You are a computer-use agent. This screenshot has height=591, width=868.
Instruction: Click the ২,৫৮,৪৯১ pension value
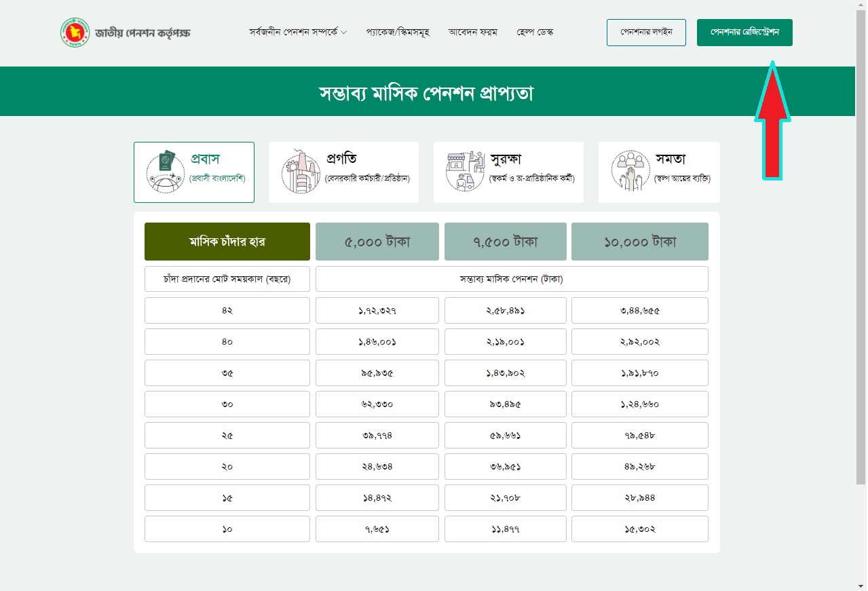pos(506,310)
